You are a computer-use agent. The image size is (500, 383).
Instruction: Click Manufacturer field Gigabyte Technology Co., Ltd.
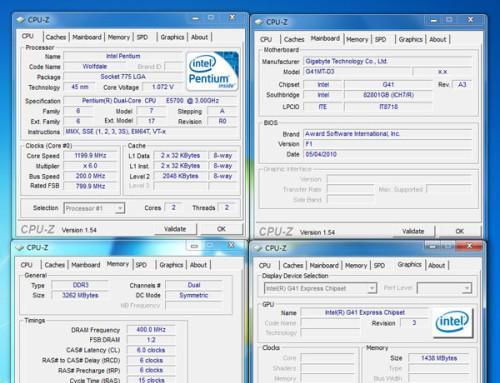pos(388,61)
